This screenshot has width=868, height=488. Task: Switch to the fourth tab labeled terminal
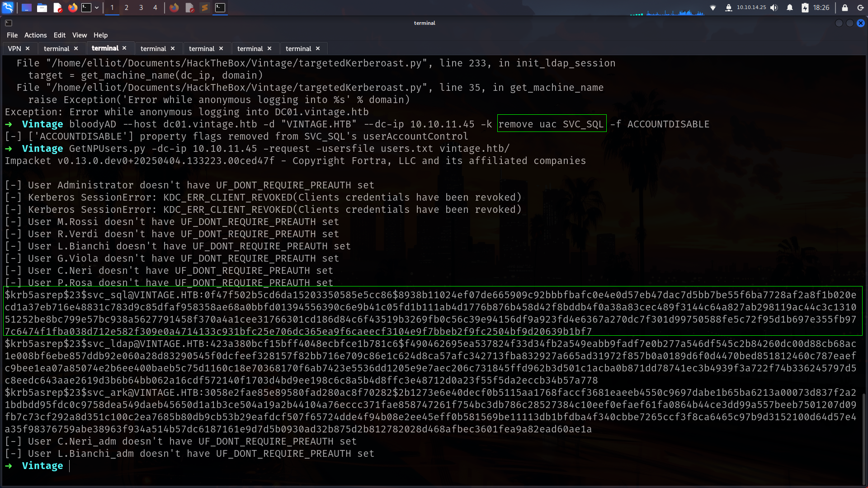[x=153, y=49]
